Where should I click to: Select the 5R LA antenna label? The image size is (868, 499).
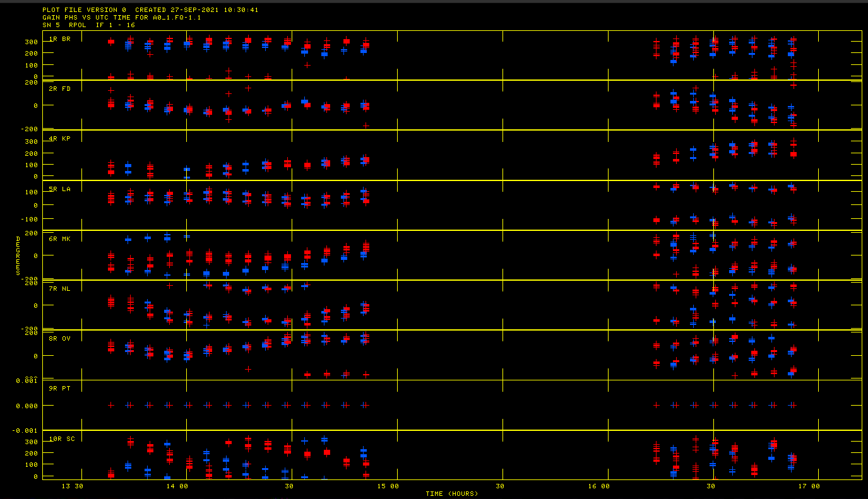[60, 189]
